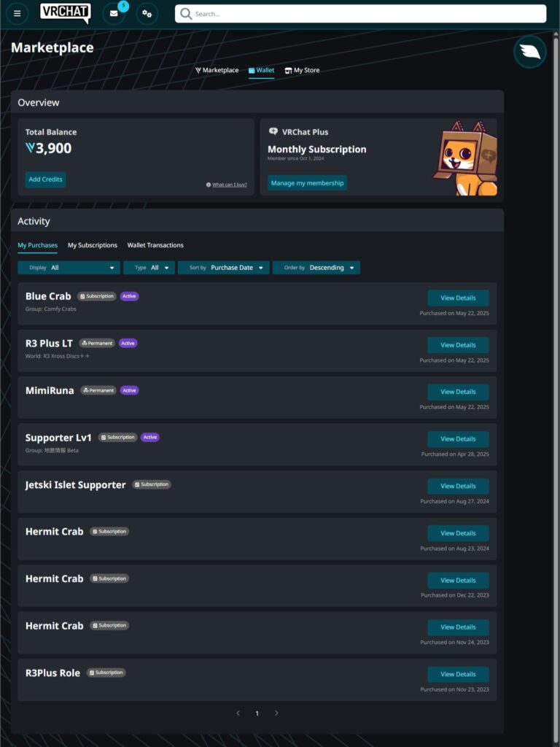Go to the previous page arrow
Screen dimensions: 560x747
point(238,713)
